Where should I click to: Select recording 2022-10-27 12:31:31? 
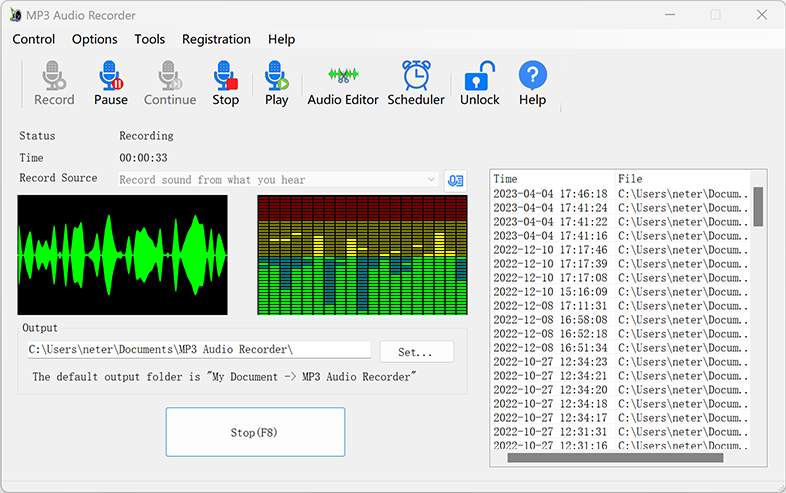pos(620,432)
